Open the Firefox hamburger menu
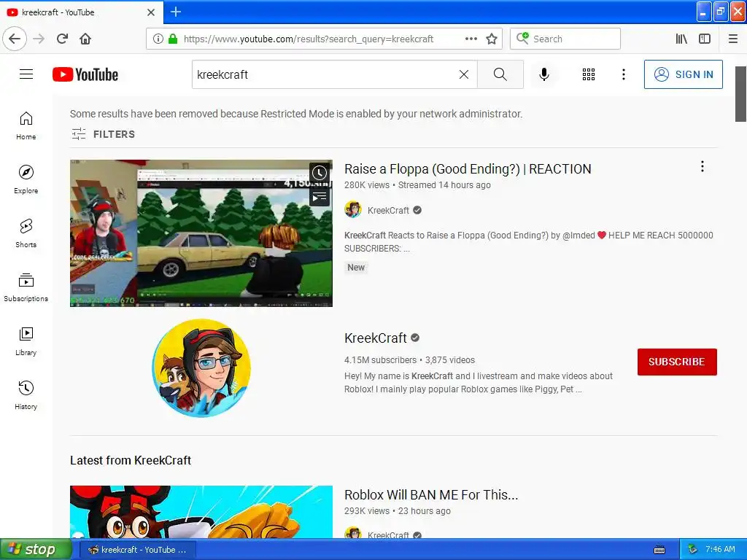 pos(733,39)
